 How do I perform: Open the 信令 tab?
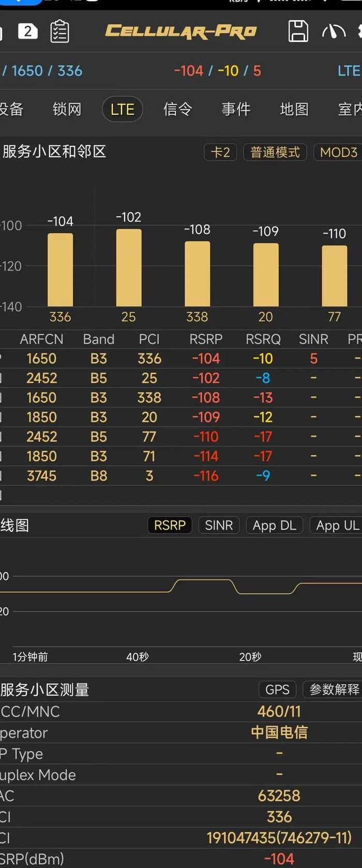(177, 109)
